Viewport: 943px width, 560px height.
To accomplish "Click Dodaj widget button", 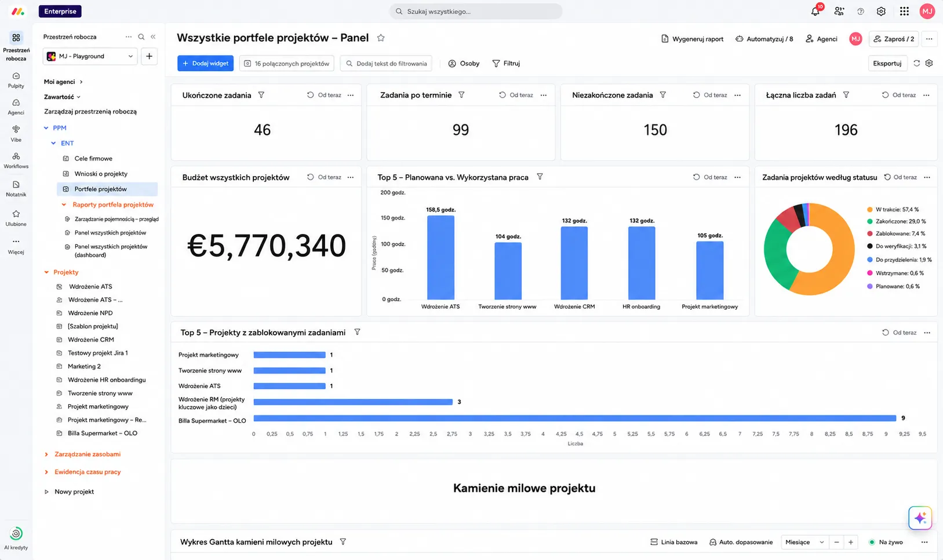I will click(x=205, y=63).
